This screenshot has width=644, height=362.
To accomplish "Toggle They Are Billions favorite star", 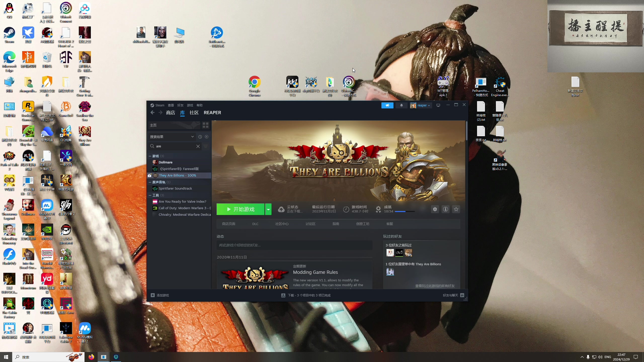I will pos(456,209).
